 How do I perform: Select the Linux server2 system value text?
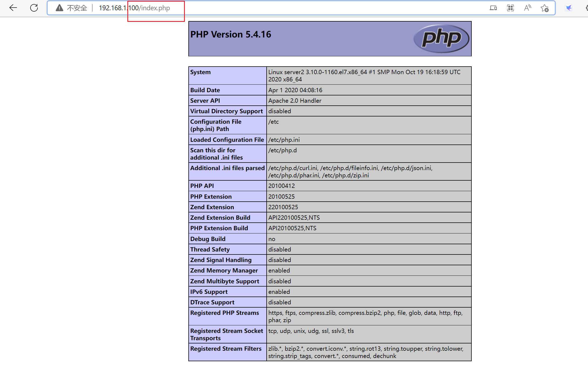tap(364, 76)
